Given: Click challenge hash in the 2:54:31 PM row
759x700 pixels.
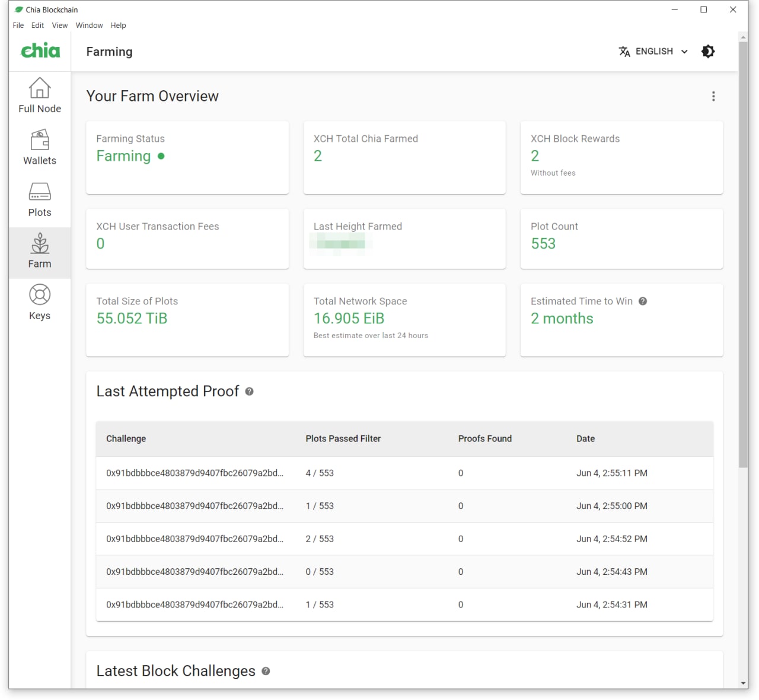Looking at the screenshot, I should (x=194, y=605).
